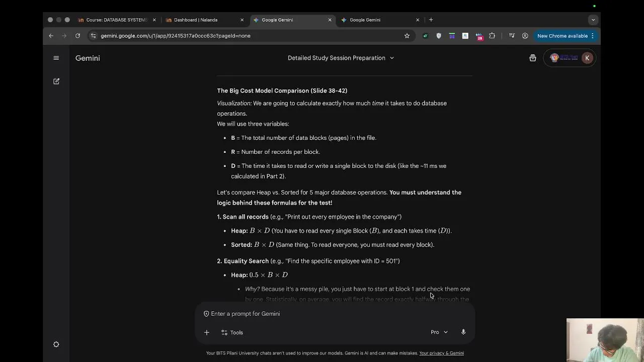Click bullet 'R = Number of records per block'

pyautogui.click(x=275, y=152)
